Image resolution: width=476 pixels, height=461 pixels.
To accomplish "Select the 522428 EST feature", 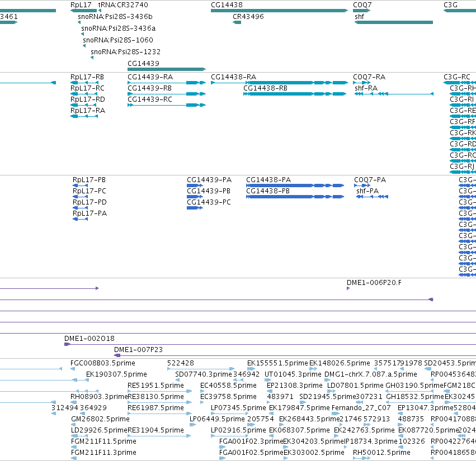I will 201,369.
